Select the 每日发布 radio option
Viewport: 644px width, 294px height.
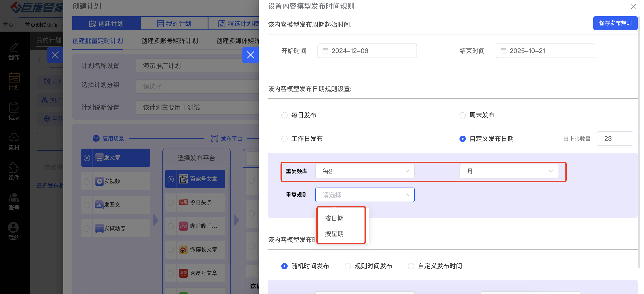coord(284,115)
